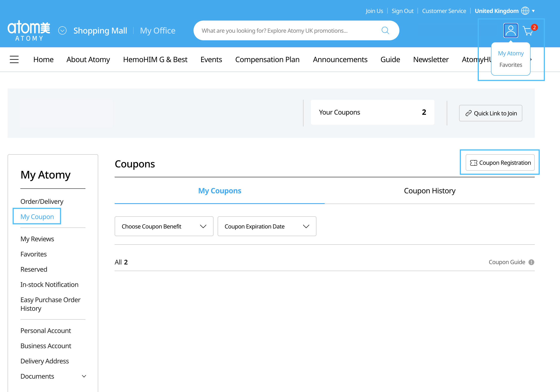Open the Events menu item

[211, 59]
